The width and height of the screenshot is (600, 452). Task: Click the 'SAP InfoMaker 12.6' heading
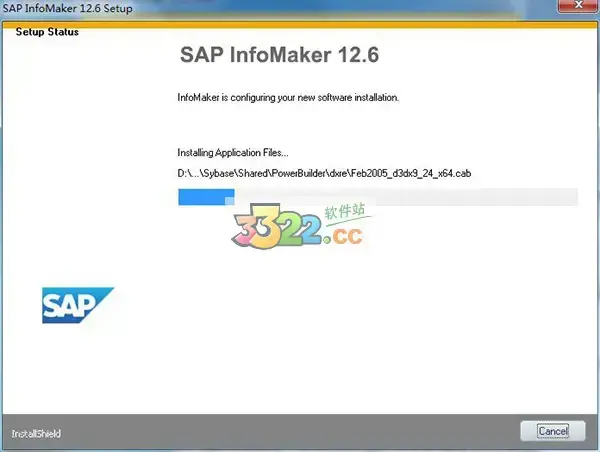pos(279,55)
